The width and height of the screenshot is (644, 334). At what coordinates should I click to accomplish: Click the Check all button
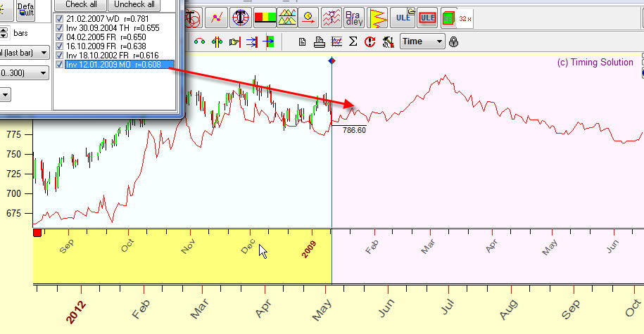81,5
